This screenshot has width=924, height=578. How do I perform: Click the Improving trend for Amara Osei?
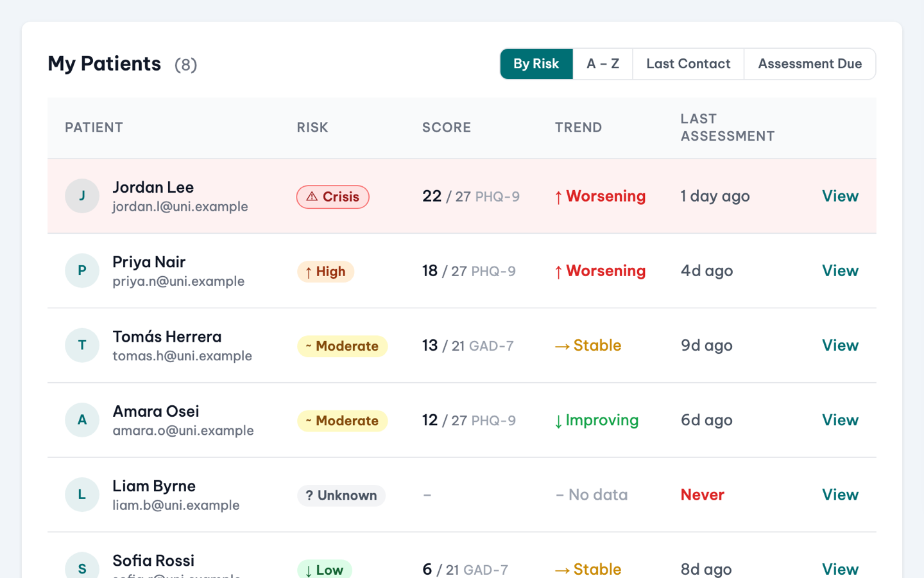click(x=597, y=420)
